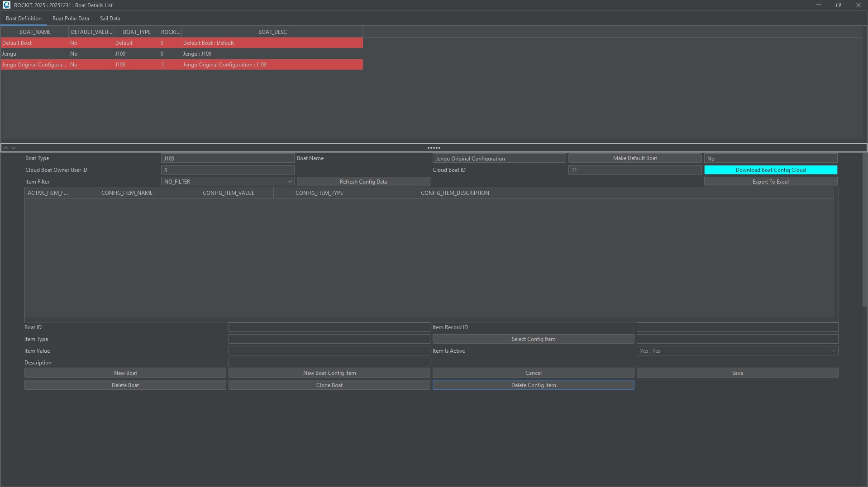Viewport: 868px width, 487px height.
Task: Click the split pane divider handle dots
Action: point(434,148)
